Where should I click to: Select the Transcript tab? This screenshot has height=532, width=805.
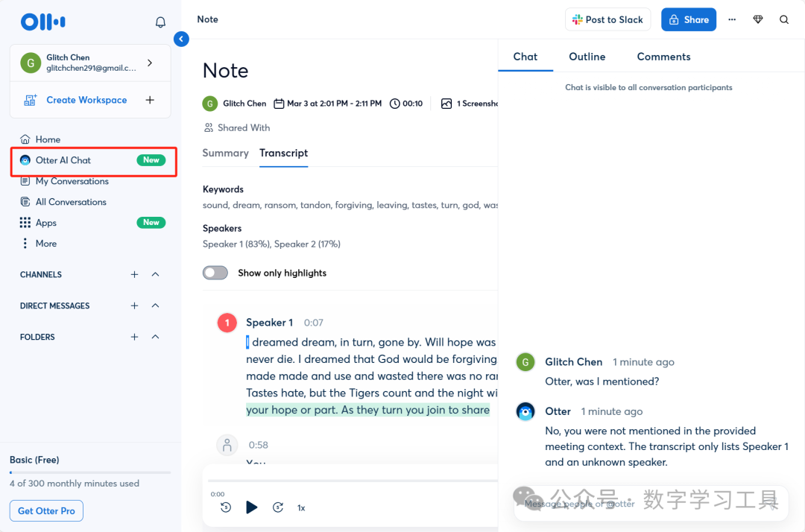283,153
